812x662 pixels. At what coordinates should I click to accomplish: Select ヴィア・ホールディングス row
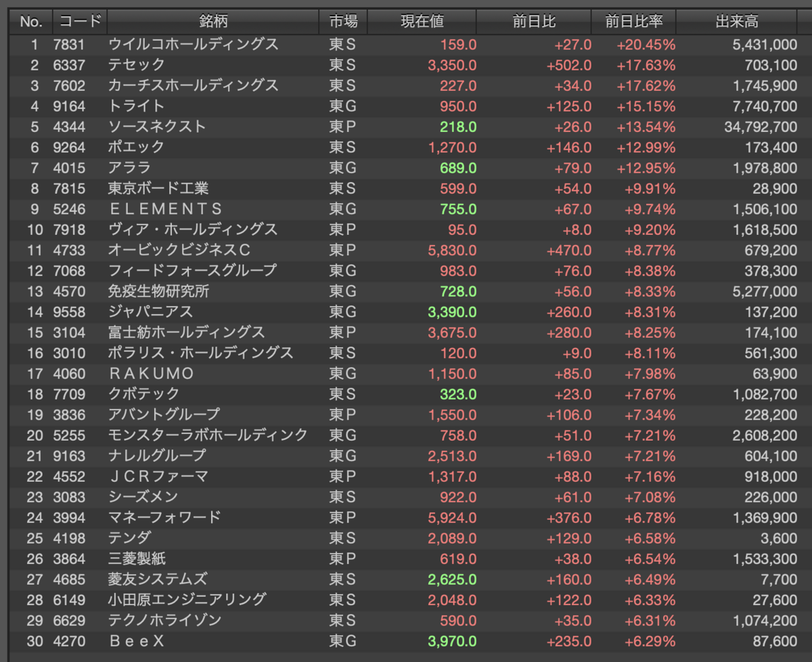point(405,229)
